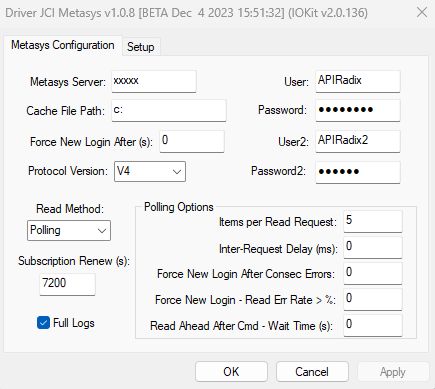Click the Protocol Version label
This screenshot has height=389, width=435.
(68, 171)
